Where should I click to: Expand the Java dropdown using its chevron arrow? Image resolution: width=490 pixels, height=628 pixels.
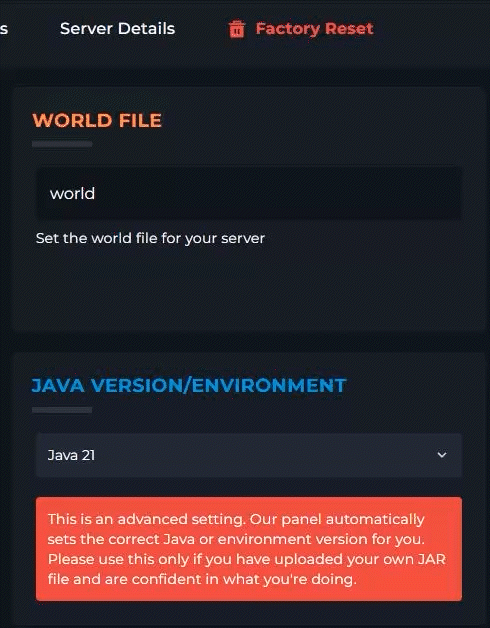442,455
